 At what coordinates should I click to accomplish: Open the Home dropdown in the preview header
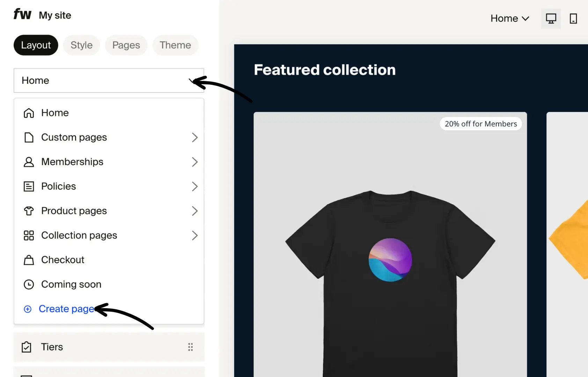click(x=510, y=18)
